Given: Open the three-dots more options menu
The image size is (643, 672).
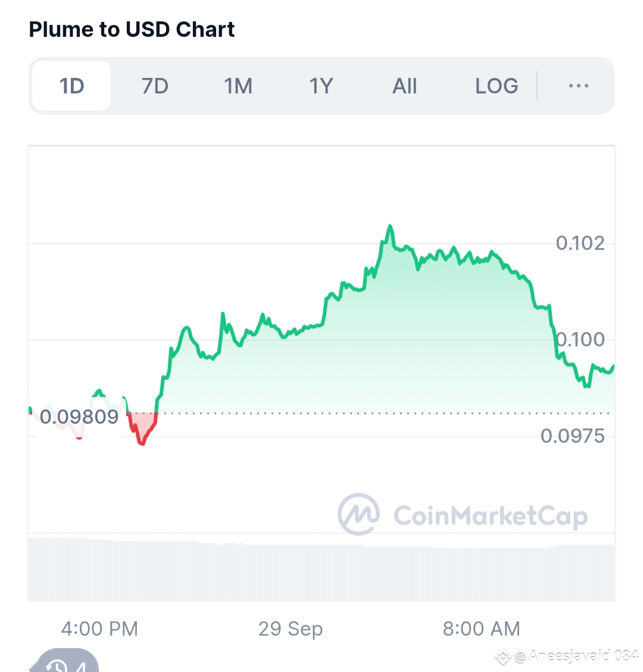Looking at the screenshot, I should click(x=578, y=86).
